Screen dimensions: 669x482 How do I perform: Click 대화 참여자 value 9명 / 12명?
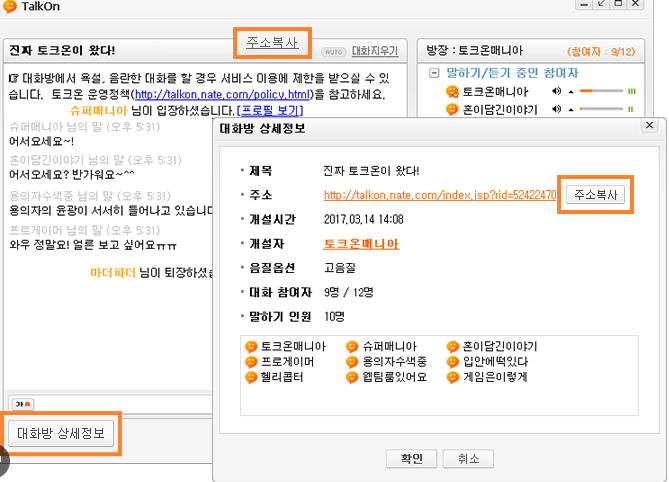coord(348,292)
